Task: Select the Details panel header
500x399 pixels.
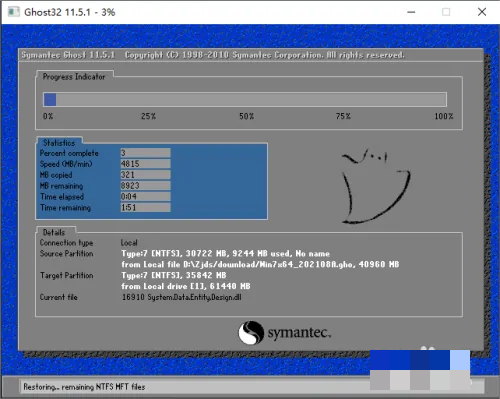Action: point(54,232)
